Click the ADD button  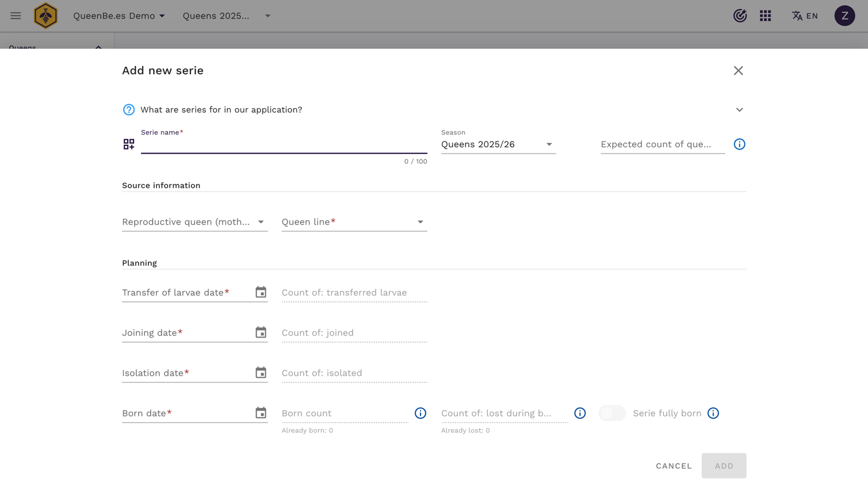tap(724, 466)
